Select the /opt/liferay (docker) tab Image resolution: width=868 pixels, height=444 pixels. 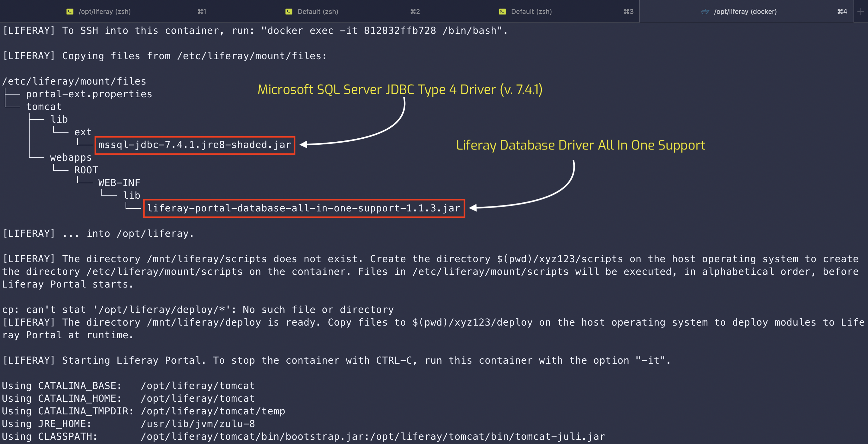747,11
